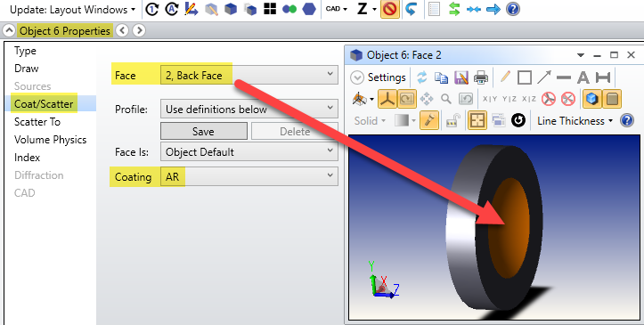Open the Update: Layout Windows dropdown
The image size is (644, 325).
pos(72,10)
